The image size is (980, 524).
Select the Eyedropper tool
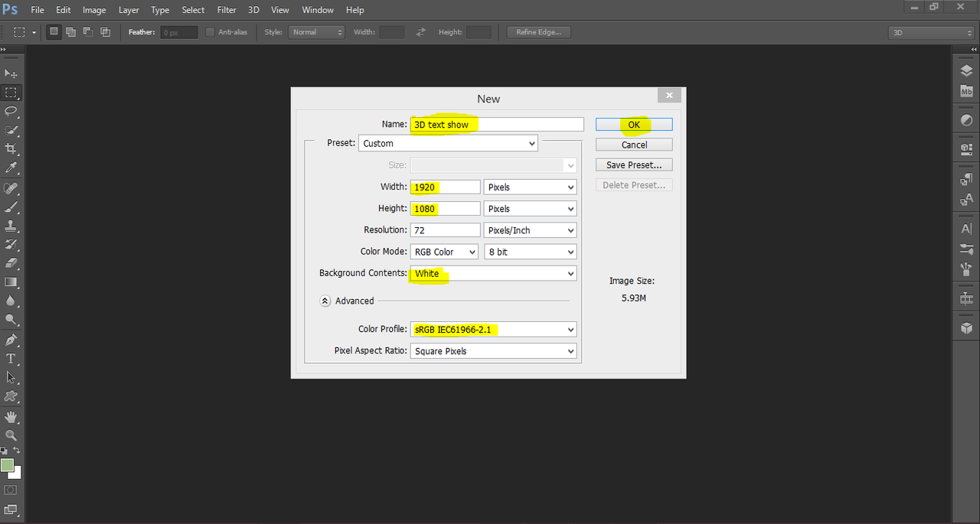pos(11,168)
